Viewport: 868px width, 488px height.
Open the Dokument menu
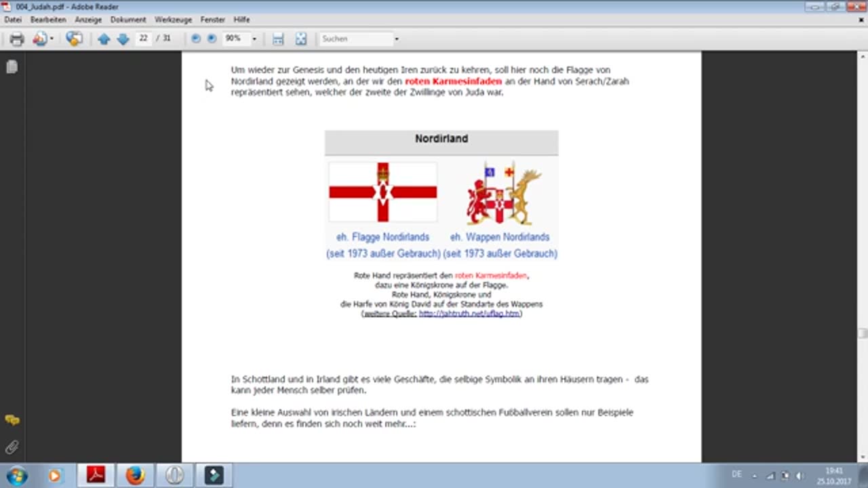pyautogui.click(x=128, y=20)
